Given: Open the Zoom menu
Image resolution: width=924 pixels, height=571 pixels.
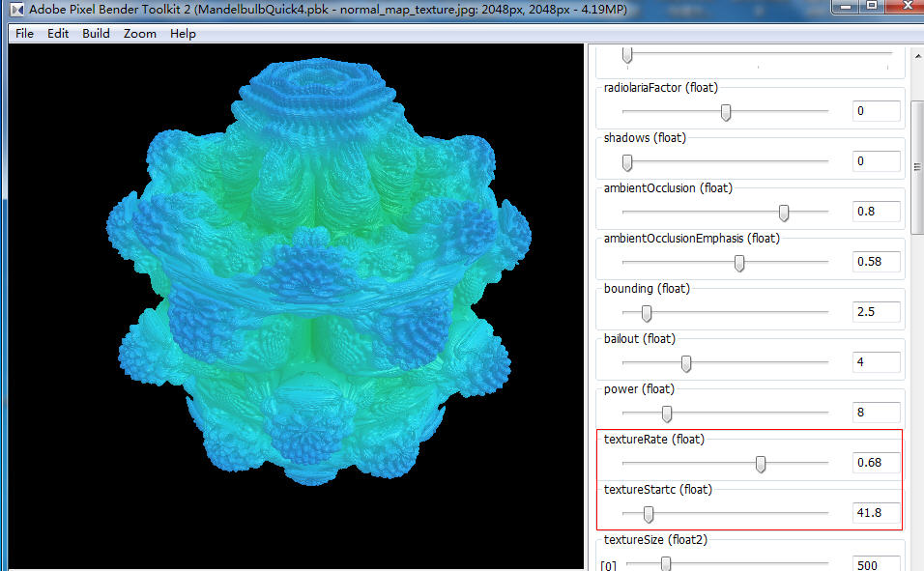Looking at the screenshot, I should 139,34.
